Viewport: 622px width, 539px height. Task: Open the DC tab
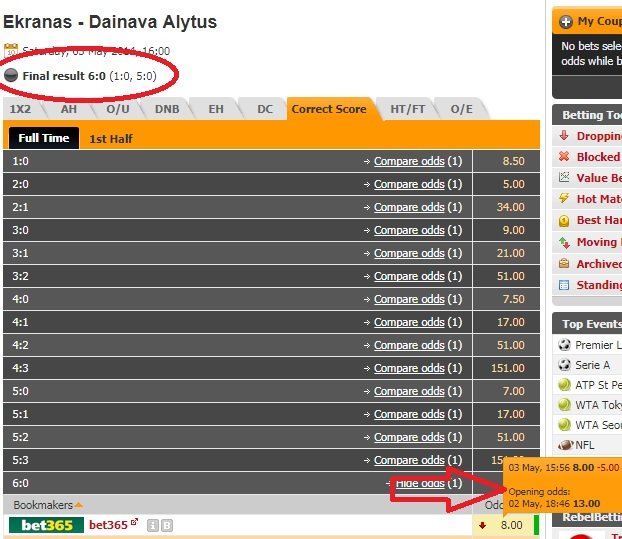(265, 109)
